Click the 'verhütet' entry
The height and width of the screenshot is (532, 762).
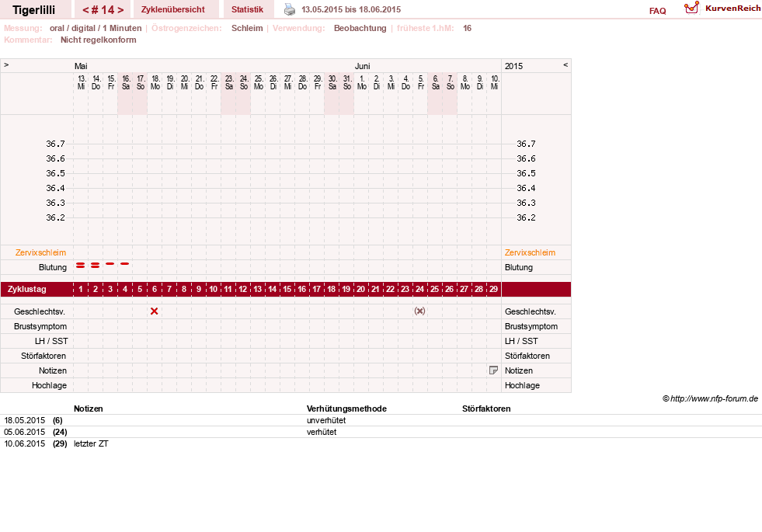[322, 432]
